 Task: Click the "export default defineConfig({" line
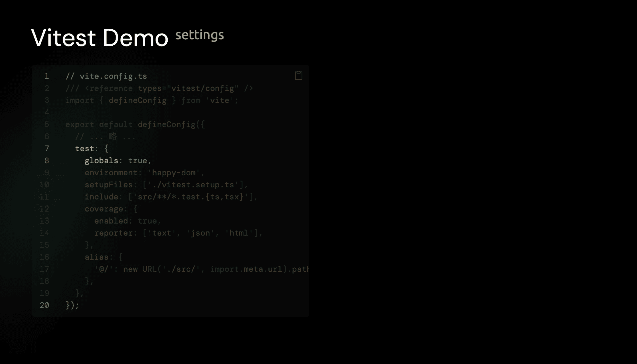[x=135, y=125]
